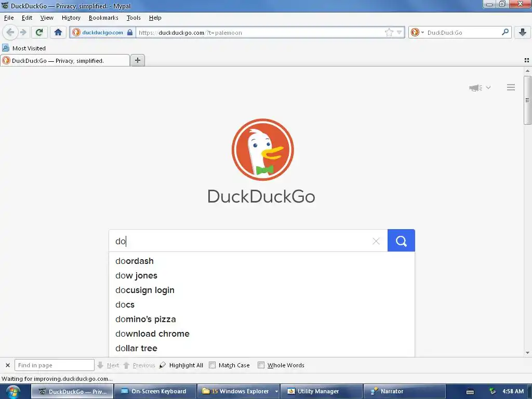532x399 pixels.
Task: Open the Windows Start button
Action: (13, 392)
